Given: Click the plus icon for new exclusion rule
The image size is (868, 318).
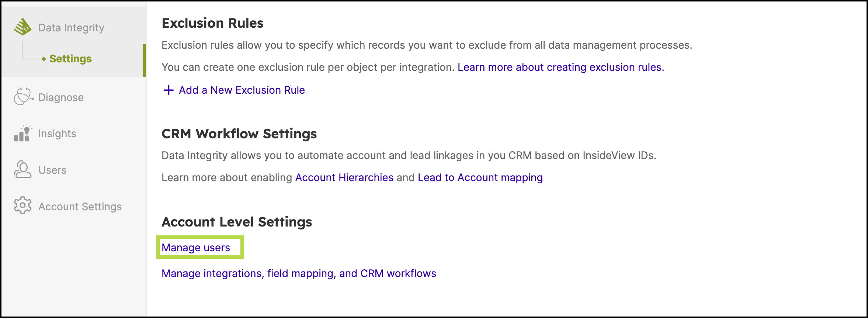Looking at the screenshot, I should click(x=169, y=90).
